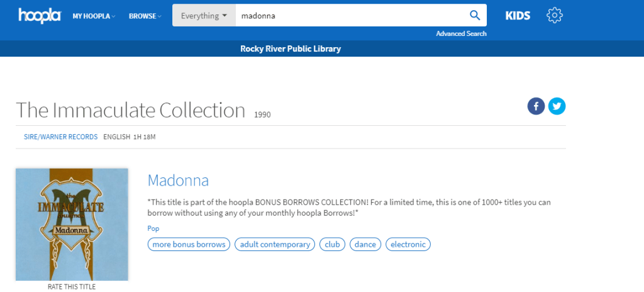Open the settings gear icon
The image size is (644, 292).
(554, 15)
